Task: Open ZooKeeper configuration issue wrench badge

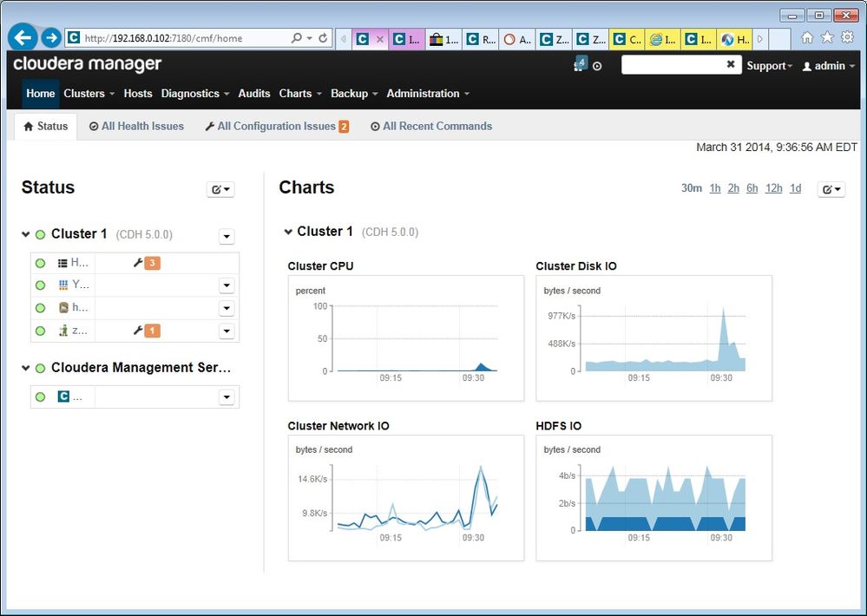Action: click(147, 331)
